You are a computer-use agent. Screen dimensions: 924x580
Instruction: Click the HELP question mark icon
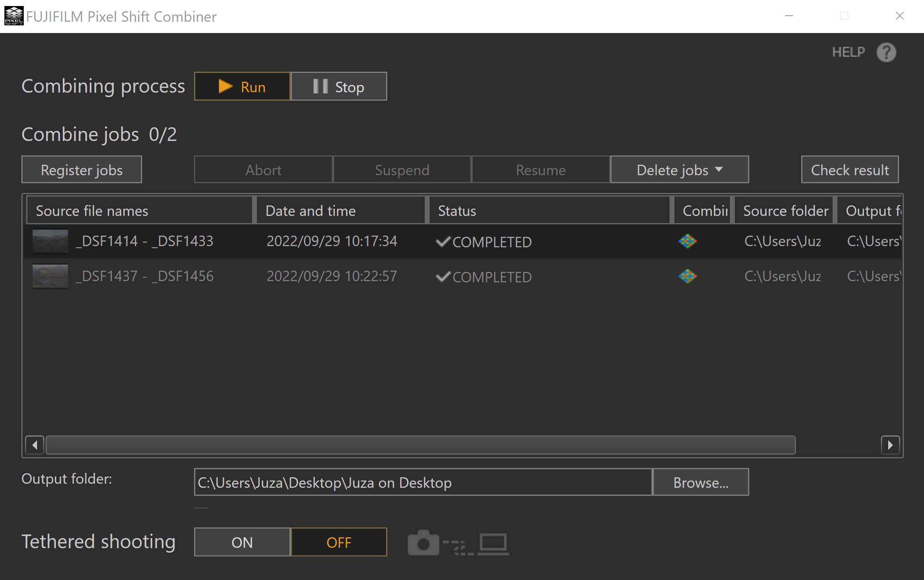[x=886, y=52]
